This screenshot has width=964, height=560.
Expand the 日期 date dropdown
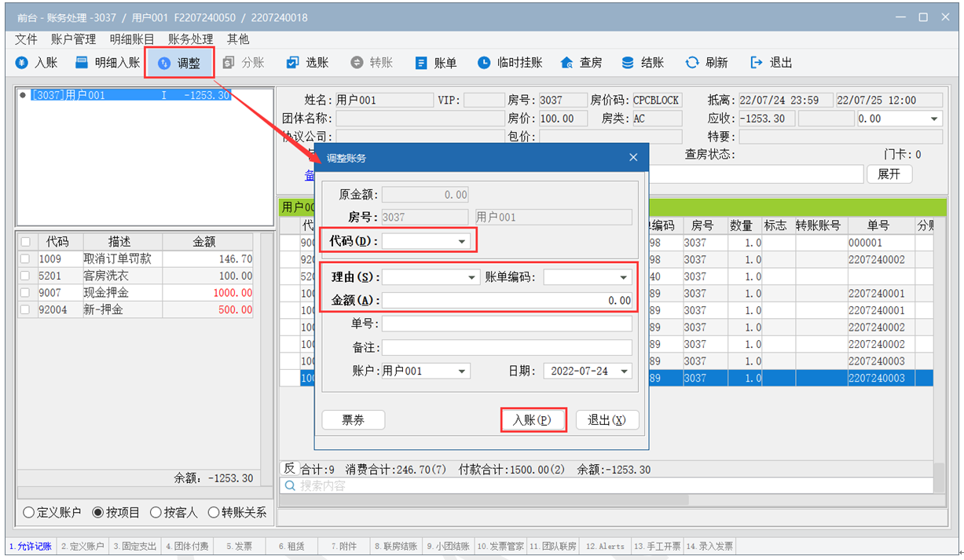(625, 372)
